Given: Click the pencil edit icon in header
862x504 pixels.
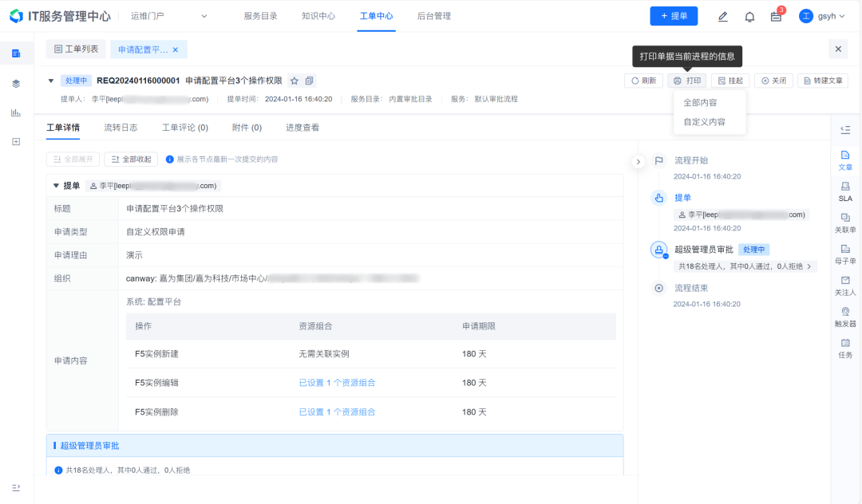Looking at the screenshot, I should point(723,17).
